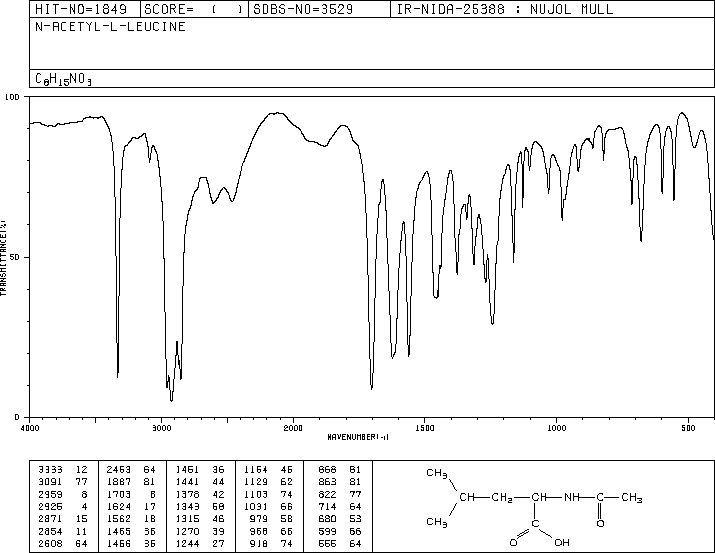Click the 1887 peak table entry
Screen dimensions: 715x553
point(119,482)
